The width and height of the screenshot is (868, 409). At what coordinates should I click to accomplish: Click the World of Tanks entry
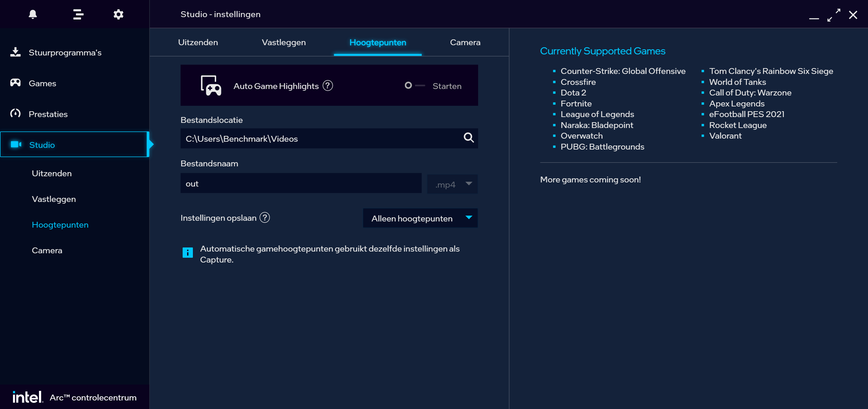[737, 82]
